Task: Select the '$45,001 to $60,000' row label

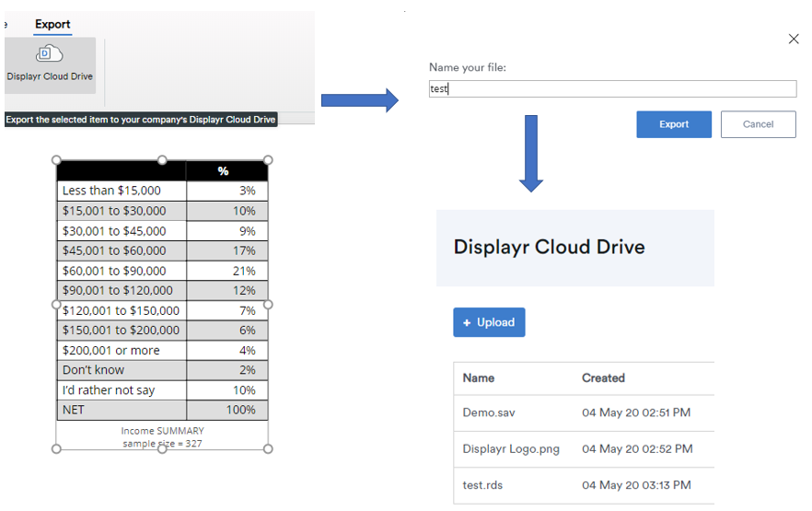Action: (114, 250)
